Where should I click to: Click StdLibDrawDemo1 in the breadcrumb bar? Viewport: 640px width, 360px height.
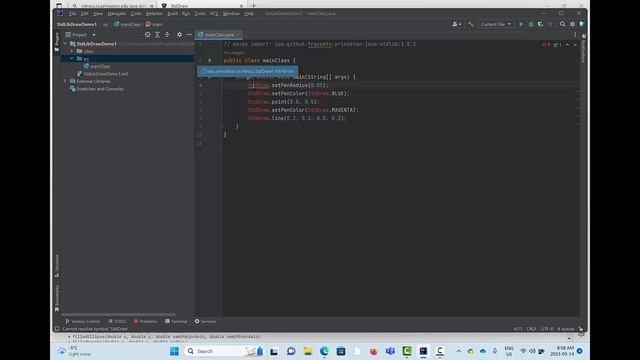pos(76,24)
